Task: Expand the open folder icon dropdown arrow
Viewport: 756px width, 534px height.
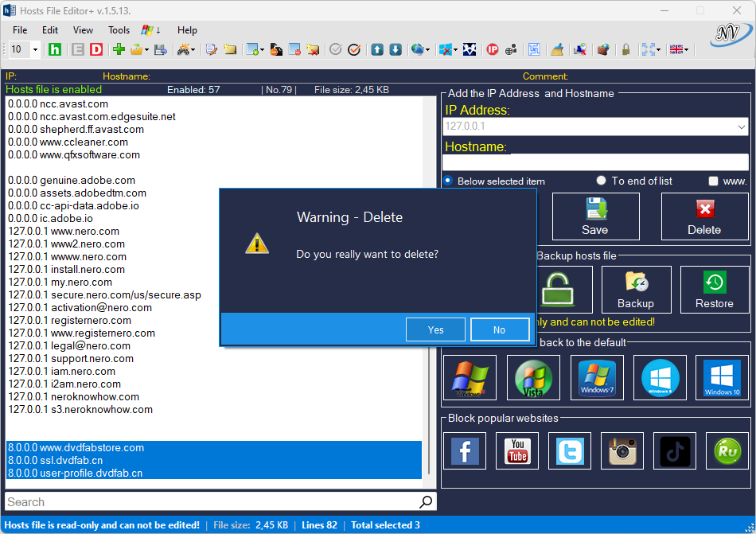Action: tap(146, 49)
